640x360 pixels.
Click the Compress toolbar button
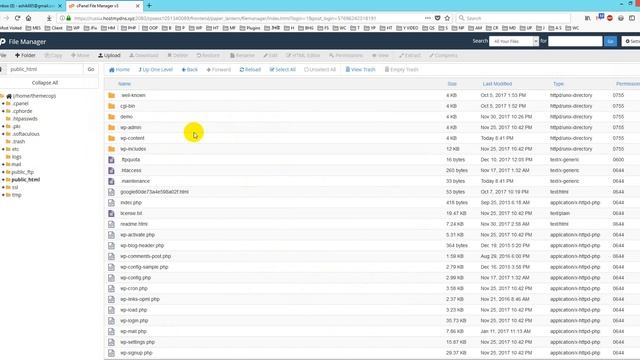click(x=443, y=55)
